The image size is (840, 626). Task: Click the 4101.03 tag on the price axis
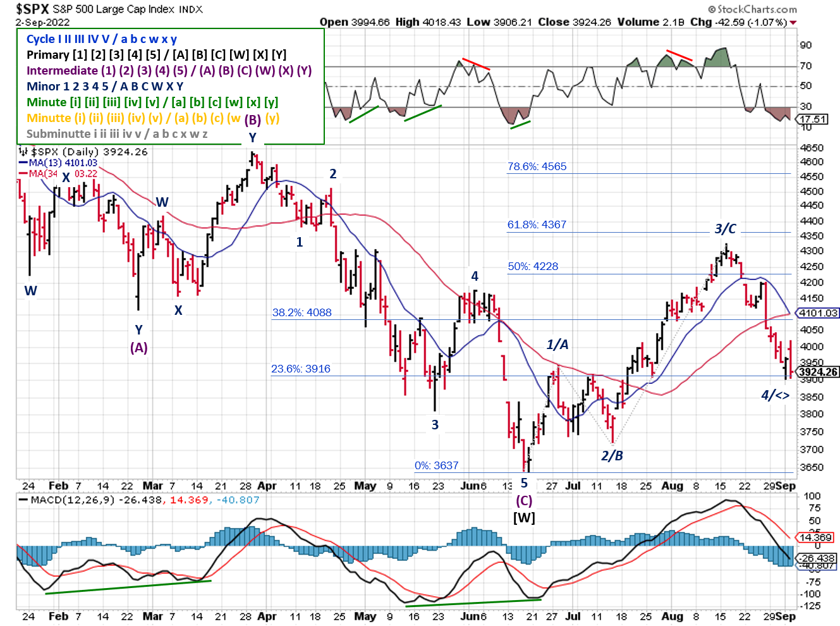coord(818,313)
